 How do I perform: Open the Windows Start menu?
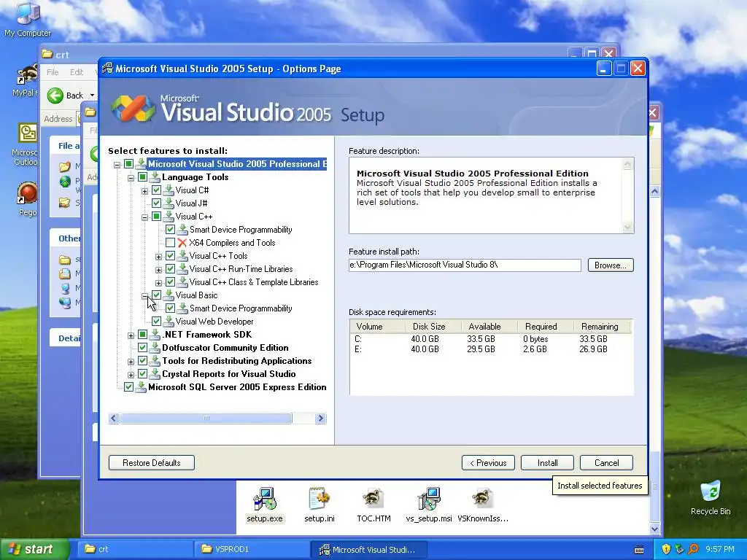click(x=34, y=549)
